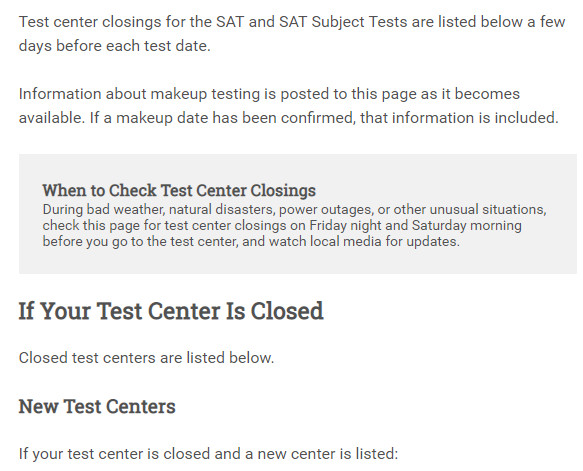Click the paragraph about makeup testing information
The width and height of the screenshot is (583, 471).
289,106
